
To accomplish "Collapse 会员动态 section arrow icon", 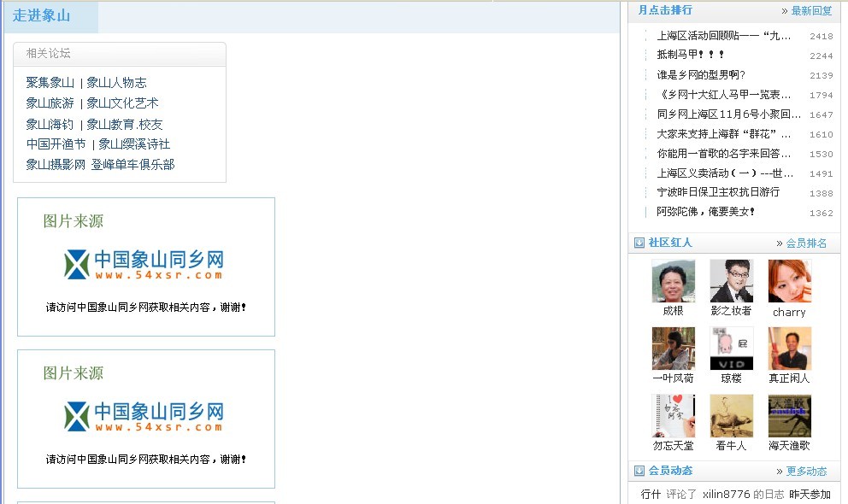I will click(x=639, y=471).
